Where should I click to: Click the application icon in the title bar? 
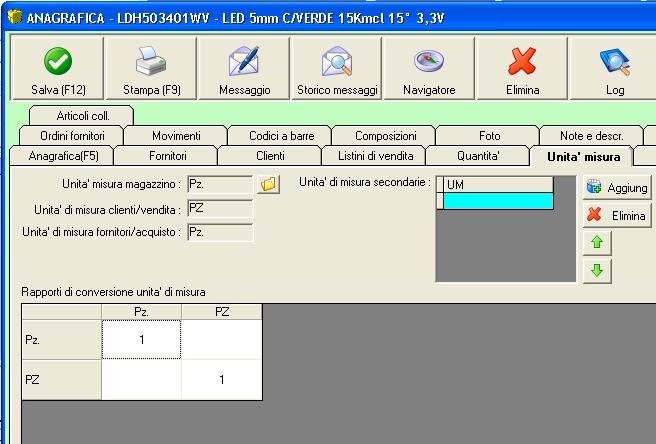[x=15, y=17]
